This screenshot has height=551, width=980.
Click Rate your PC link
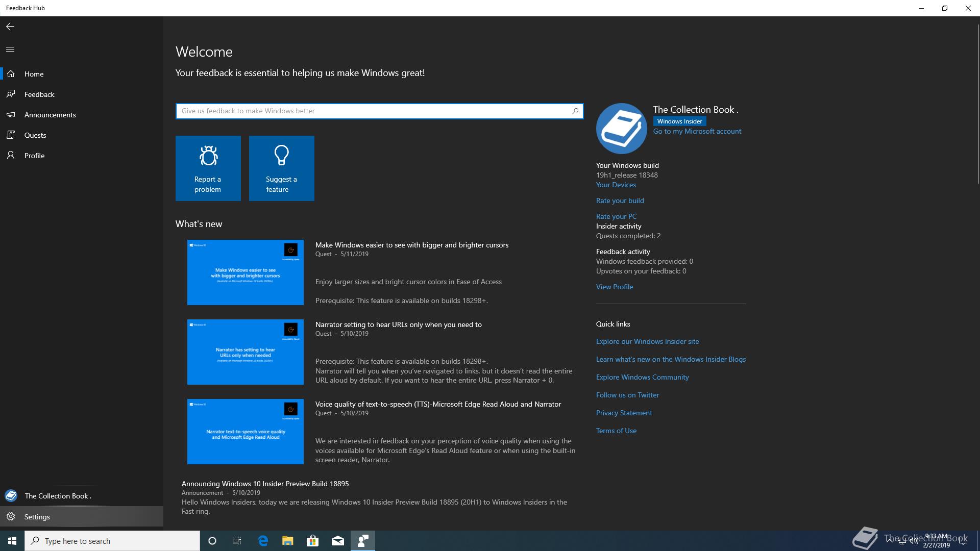click(617, 216)
